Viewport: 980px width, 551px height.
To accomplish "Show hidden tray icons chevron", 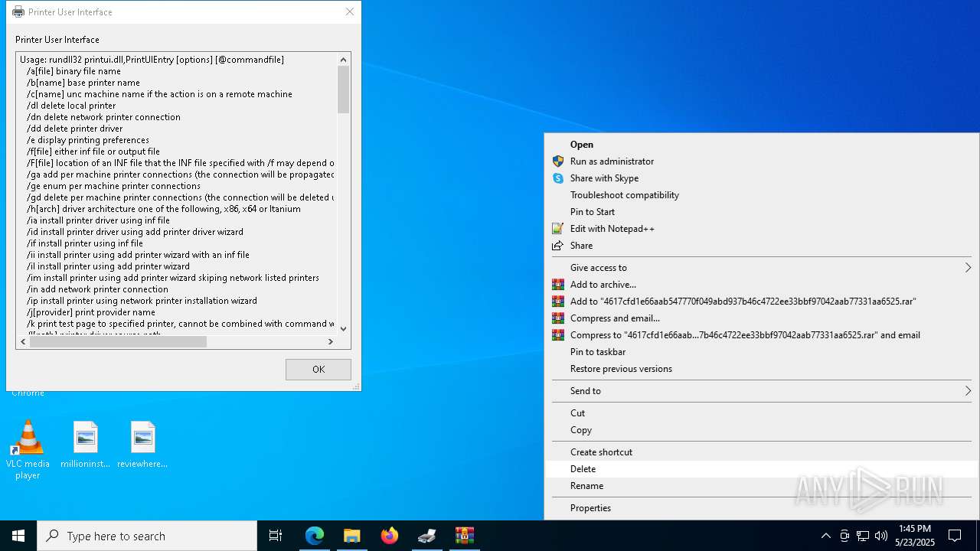I will tap(825, 536).
